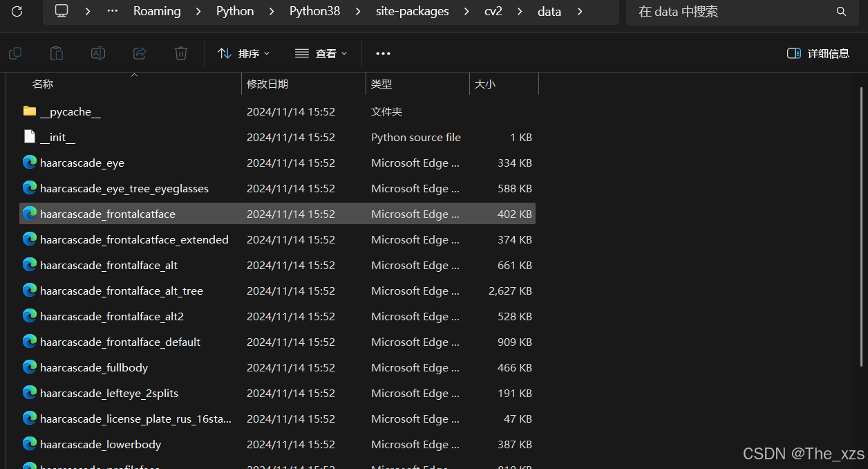The width and height of the screenshot is (868, 469).
Task: Click Edge icon of haarcascade_frontalface_default
Action: pos(30,342)
